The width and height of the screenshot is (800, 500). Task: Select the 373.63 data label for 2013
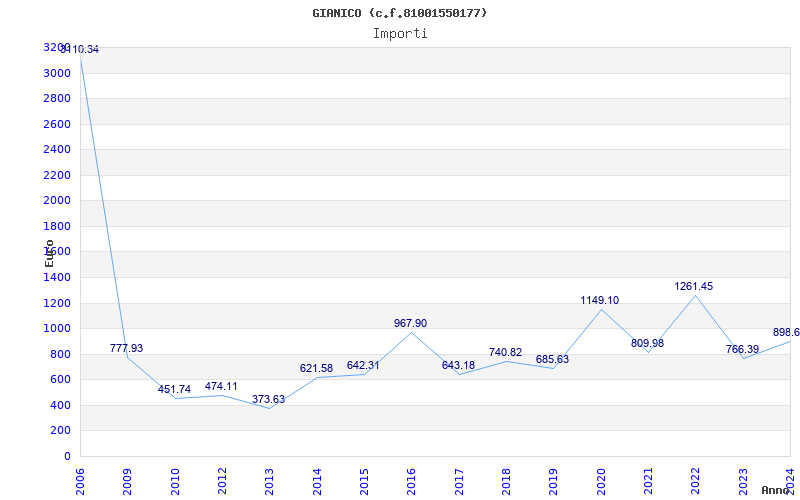point(268,399)
